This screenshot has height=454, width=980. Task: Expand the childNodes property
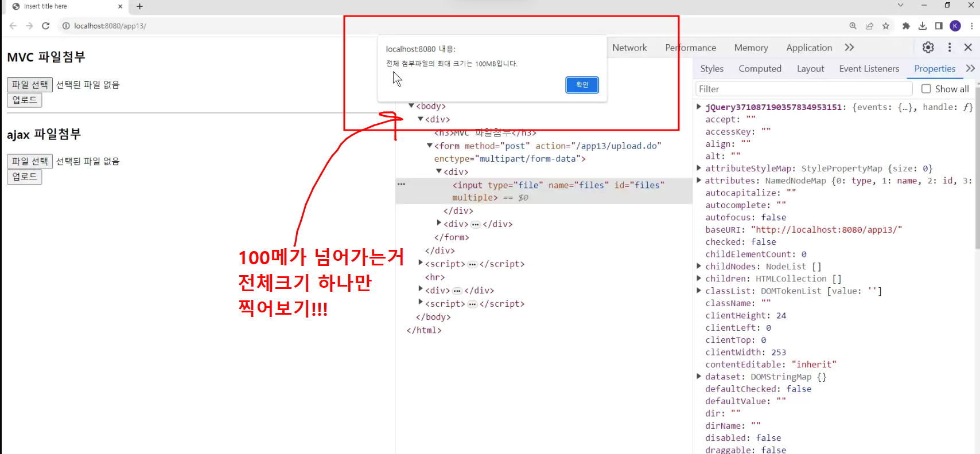click(699, 266)
